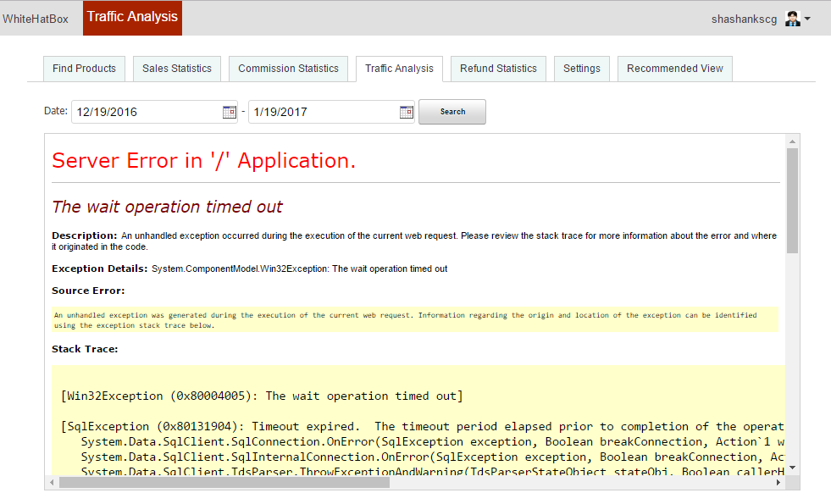The width and height of the screenshot is (831, 504).
Task: Switch to Recommended View tab
Action: point(675,69)
